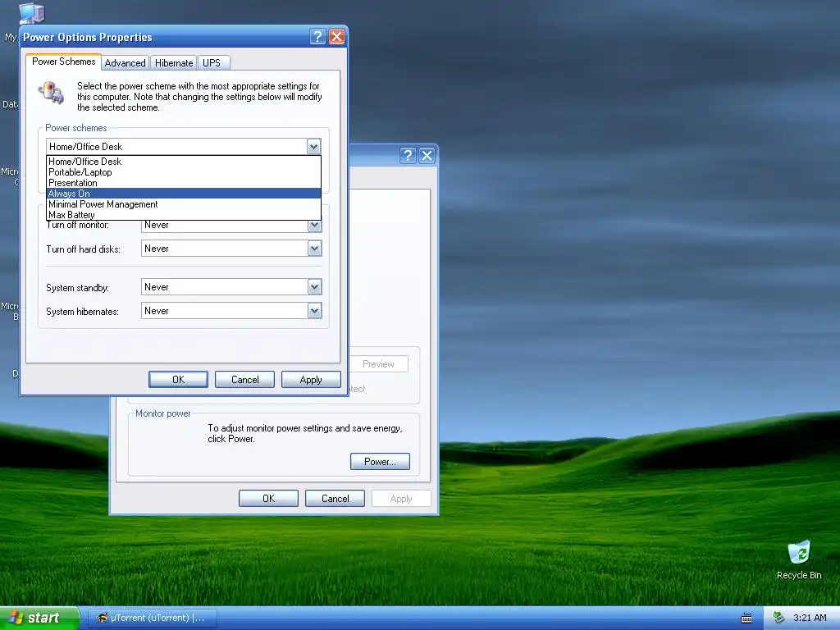The image size is (840, 630).
Task: Click Cancel in Power Options Properties
Action: tap(244, 379)
